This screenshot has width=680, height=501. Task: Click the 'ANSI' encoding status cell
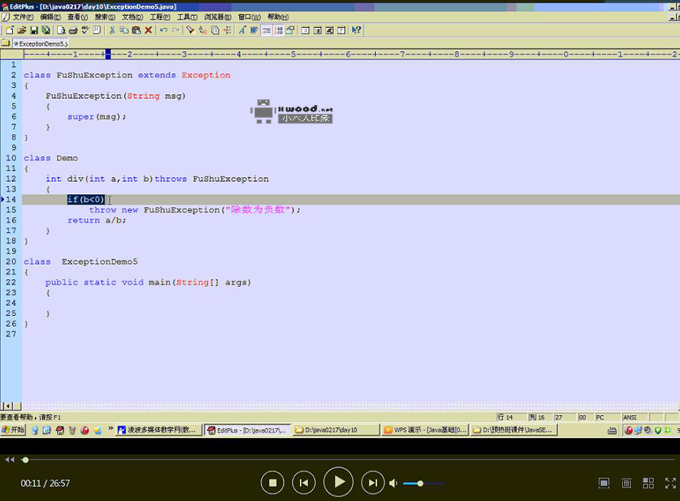point(634,417)
